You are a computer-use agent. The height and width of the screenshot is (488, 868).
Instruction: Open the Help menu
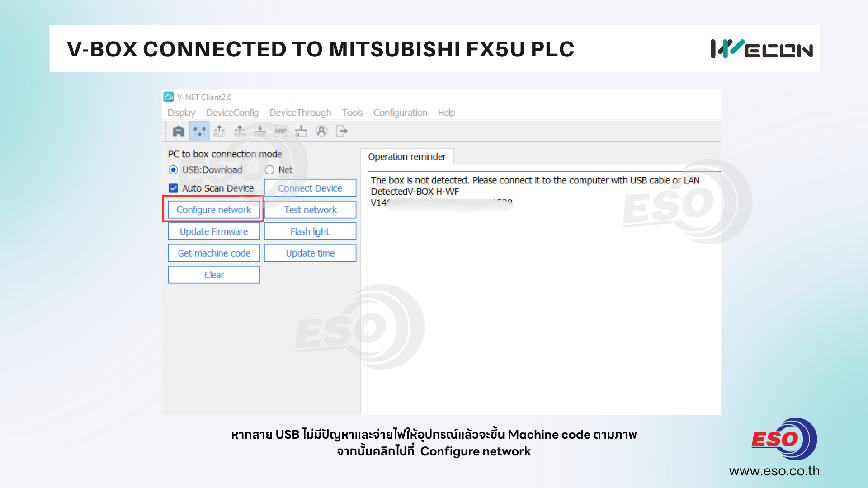pyautogui.click(x=446, y=113)
